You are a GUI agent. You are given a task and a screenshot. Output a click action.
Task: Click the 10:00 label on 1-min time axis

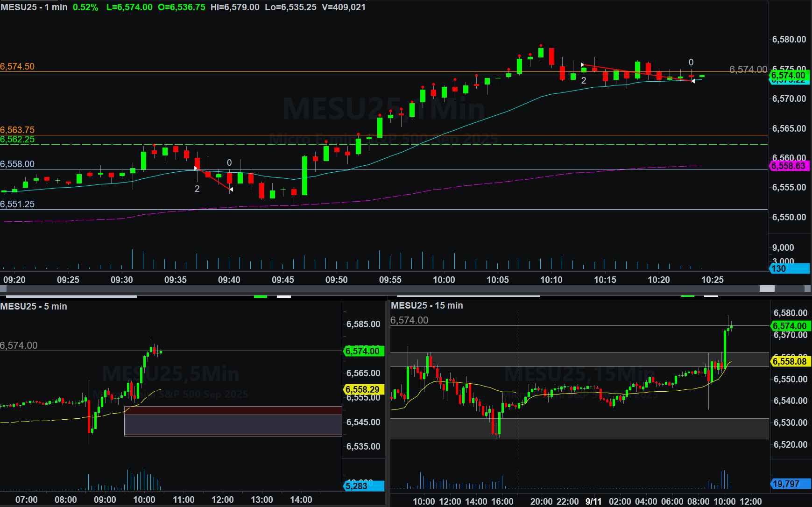pos(444,280)
